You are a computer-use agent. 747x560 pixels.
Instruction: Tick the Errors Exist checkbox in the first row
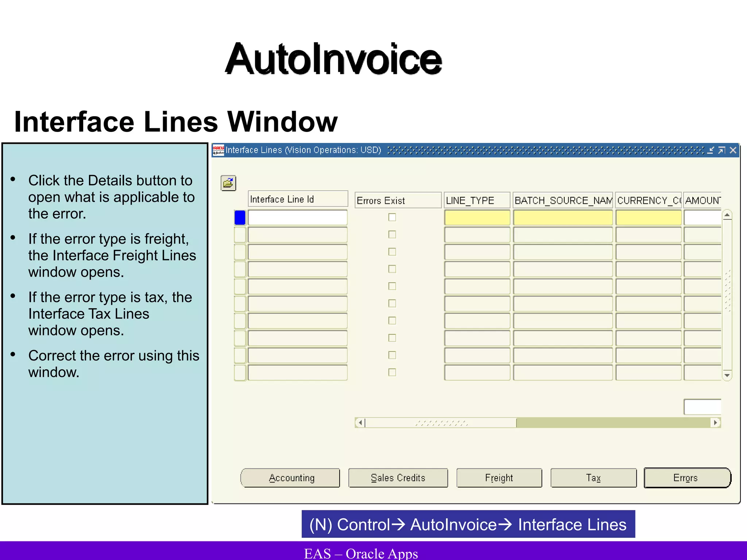(392, 217)
